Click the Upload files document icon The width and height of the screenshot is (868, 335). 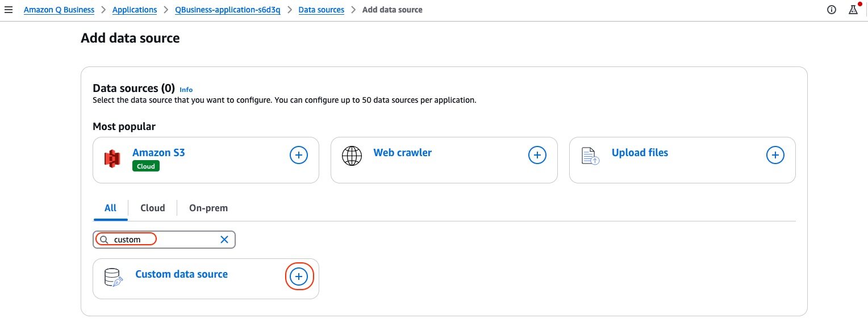click(x=589, y=155)
